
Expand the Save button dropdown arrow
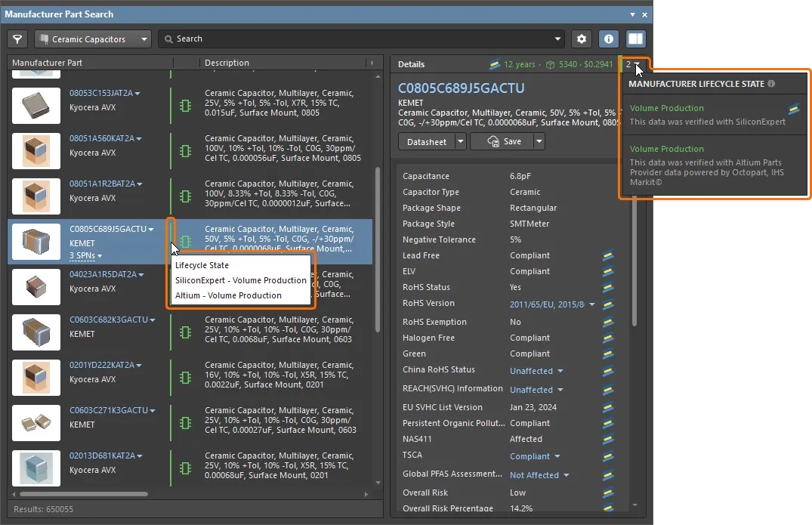coord(539,141)
